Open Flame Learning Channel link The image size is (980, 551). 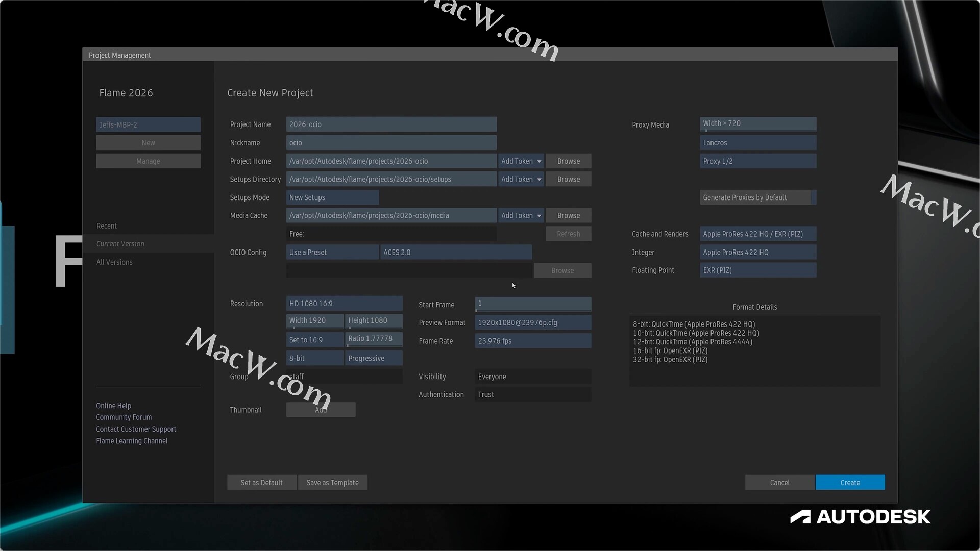[x=132, y=441]
